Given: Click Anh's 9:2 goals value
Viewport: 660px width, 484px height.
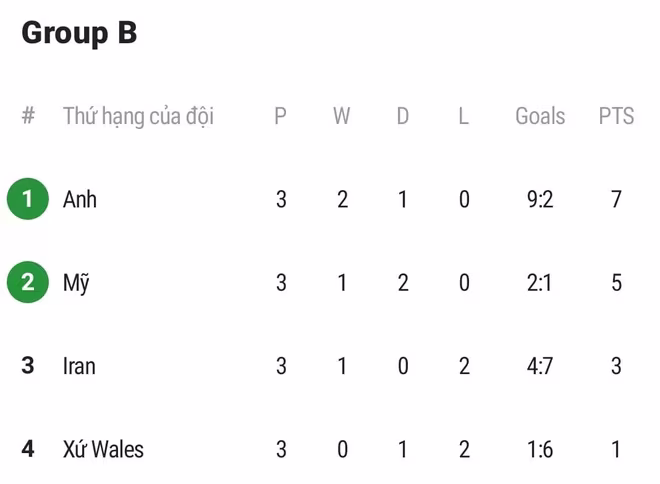Looking at the screenshot, I should [x=540, y=199].
